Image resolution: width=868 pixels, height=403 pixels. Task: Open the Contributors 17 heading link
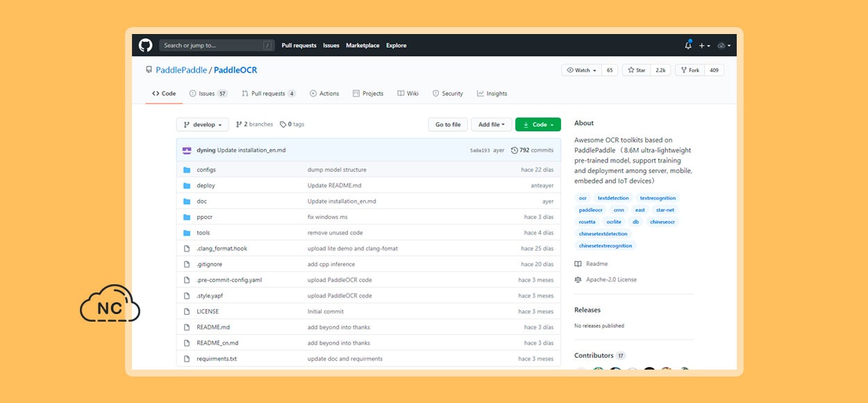click(600, 355)
